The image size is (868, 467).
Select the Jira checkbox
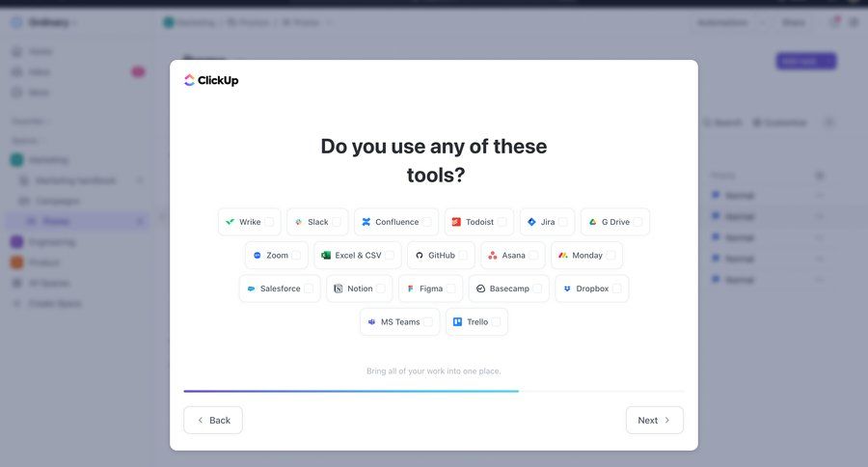coord(563,222)
